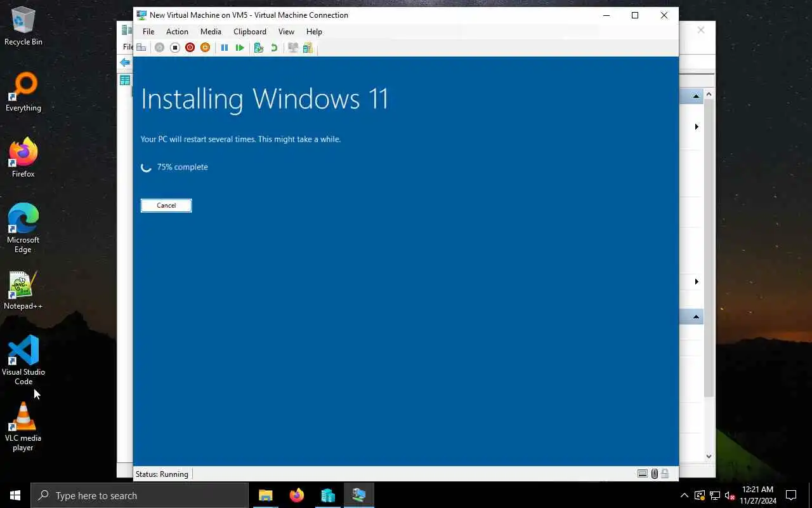This screenshot has height=508, width=812.
Task: Open VLC media player desktop shortcut
Action: (x=23, y=427)
